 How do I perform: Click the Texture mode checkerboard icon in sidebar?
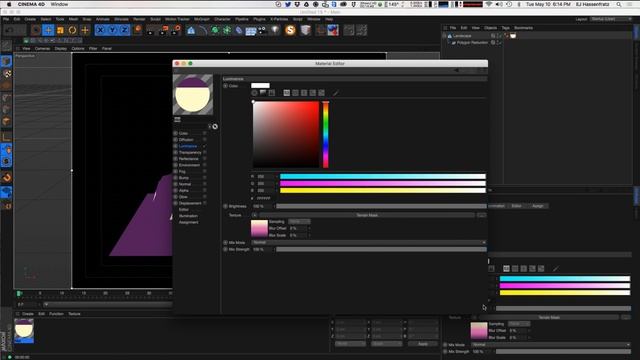click(x=7, y=73)
